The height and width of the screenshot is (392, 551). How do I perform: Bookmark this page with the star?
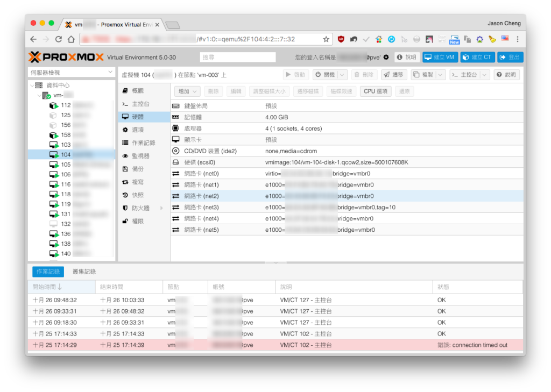326,39
